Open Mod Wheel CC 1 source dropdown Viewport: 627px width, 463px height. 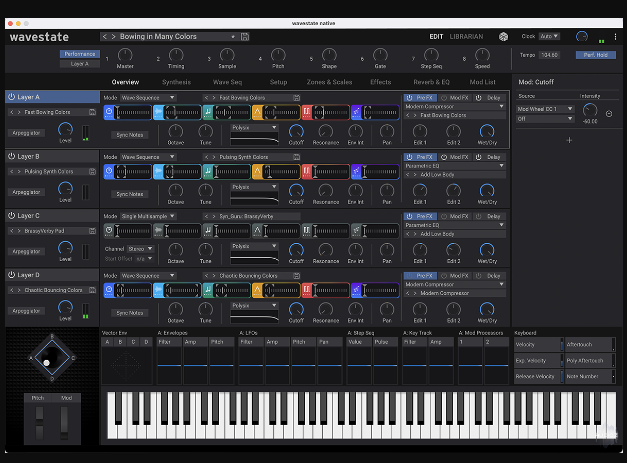(545, 109)
